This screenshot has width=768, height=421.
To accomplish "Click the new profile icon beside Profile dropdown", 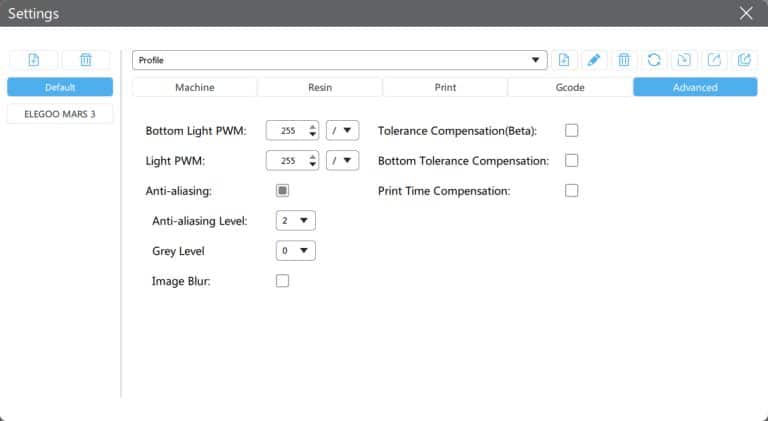I will pos(564,60).
